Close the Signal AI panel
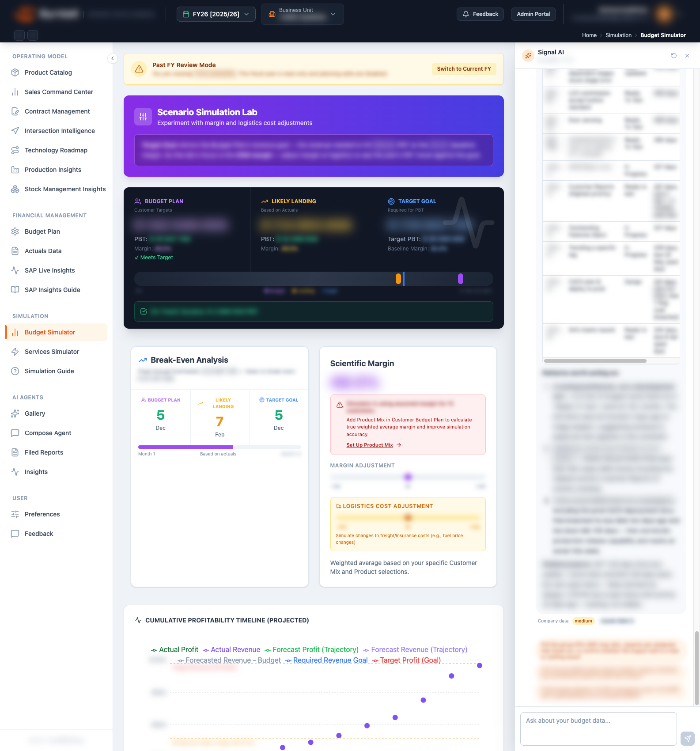Viewport: 700px width, 751px height. pyautogui.click(x=687, y=56)
